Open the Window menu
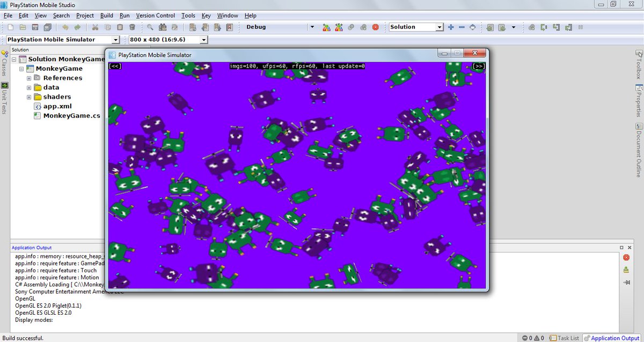Image resolution: width=644 pixels, height=342 pixels. 228,16
